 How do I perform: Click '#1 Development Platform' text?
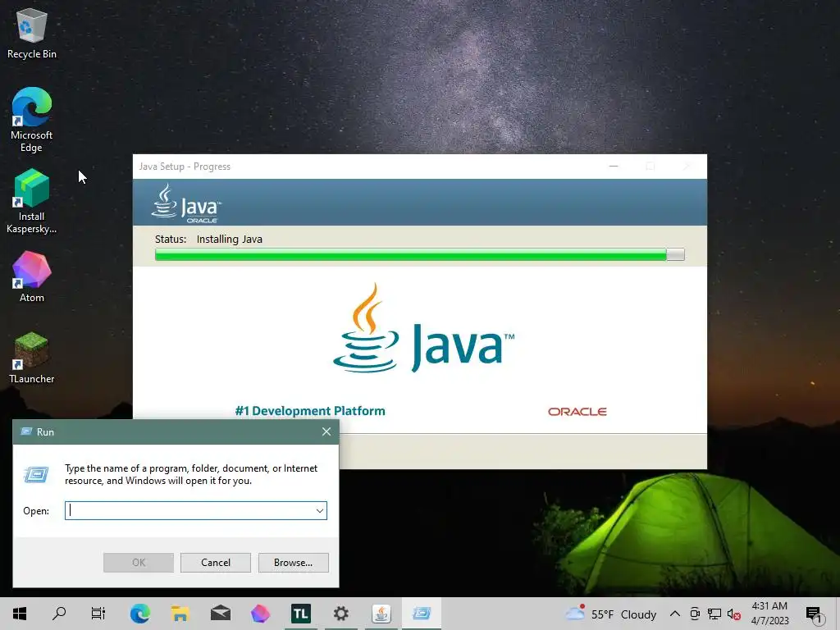coord(310,411)
